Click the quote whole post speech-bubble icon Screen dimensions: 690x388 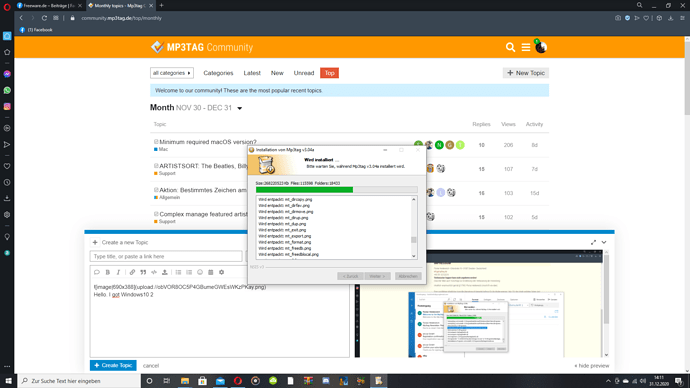pyautogui.click(x=97, y=272)
